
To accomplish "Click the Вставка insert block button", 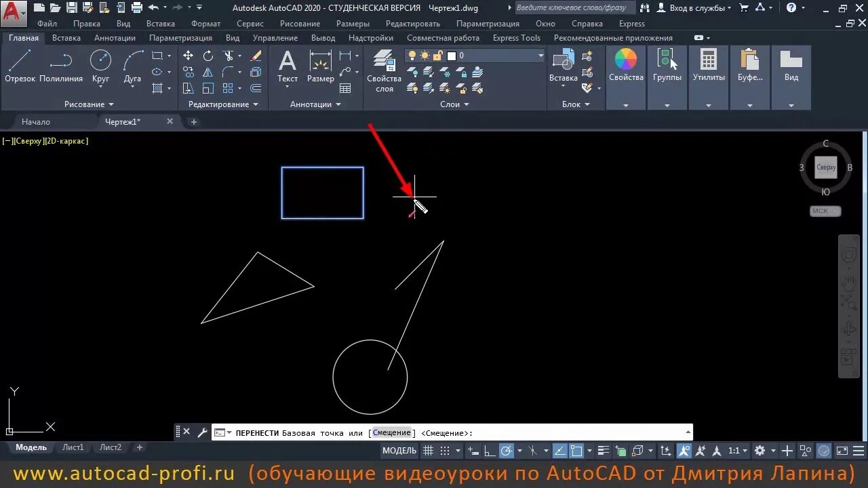I will pyautogui.click(x=563, y=66).
